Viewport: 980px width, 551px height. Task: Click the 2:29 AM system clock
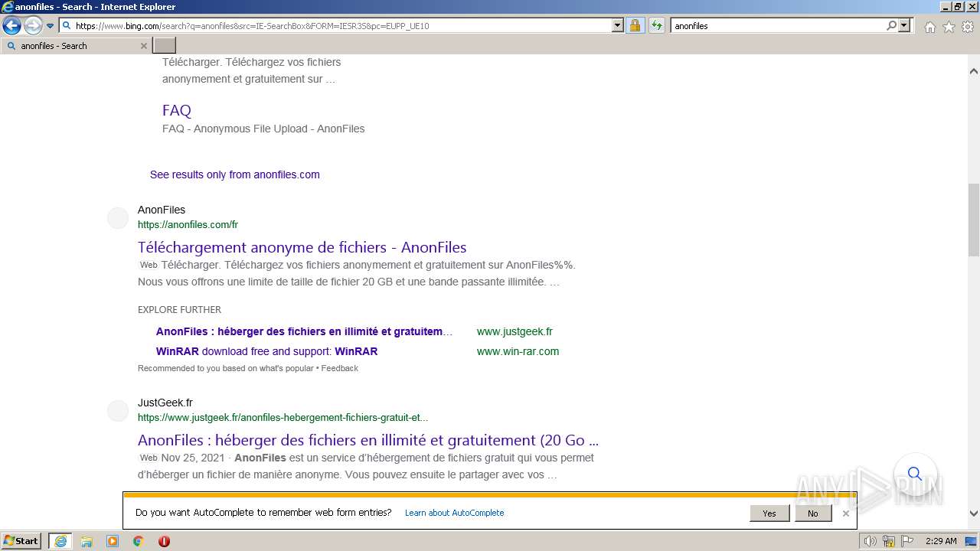(x=941, y=541)
